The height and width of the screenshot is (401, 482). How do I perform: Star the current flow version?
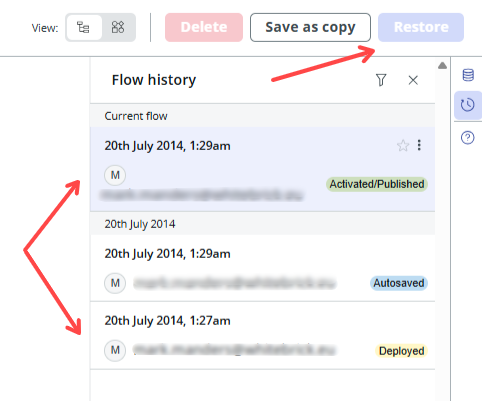403,145
